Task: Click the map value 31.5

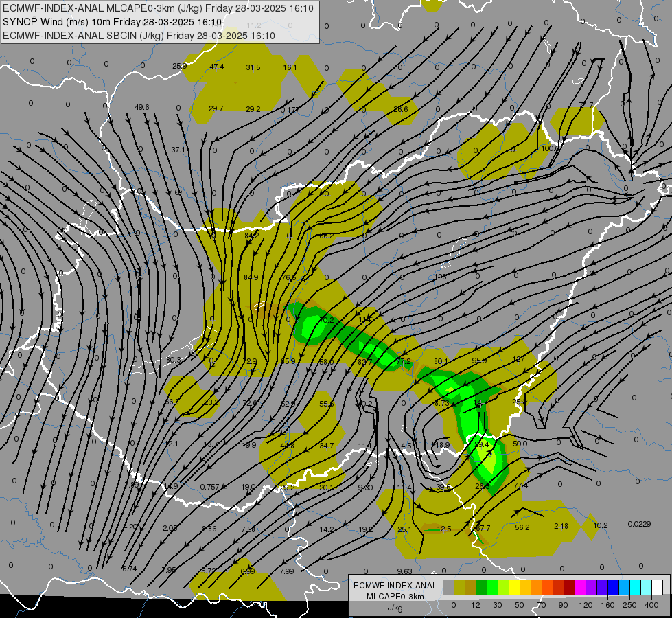Action: 253,67
